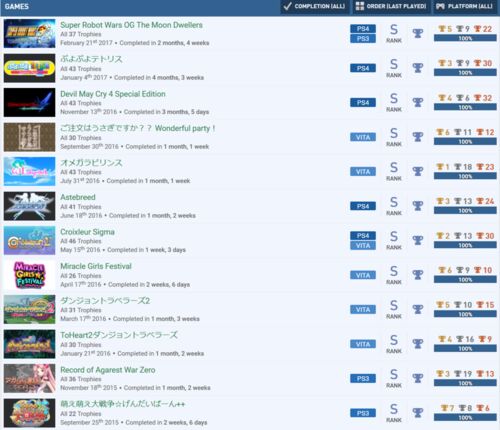Click the Croixleur Sigma thumbnail
This screenshot has width=500, height=430.
tap(29, 240)
